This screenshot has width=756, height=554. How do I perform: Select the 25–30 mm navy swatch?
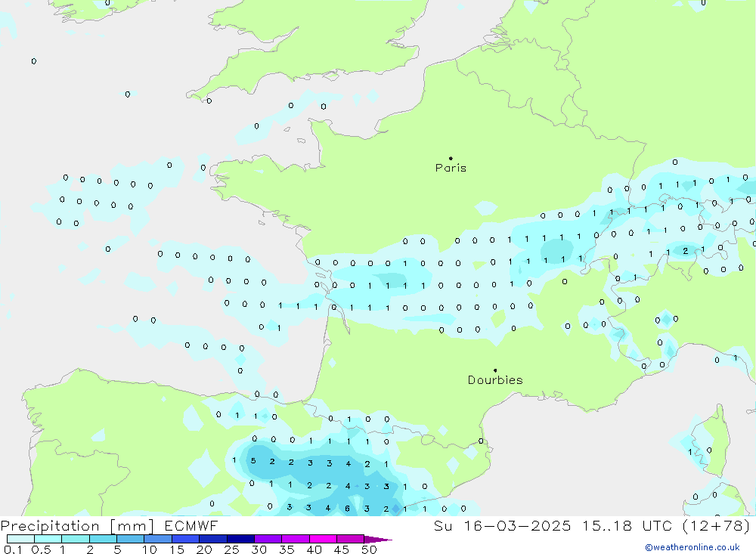click(240, 539)
